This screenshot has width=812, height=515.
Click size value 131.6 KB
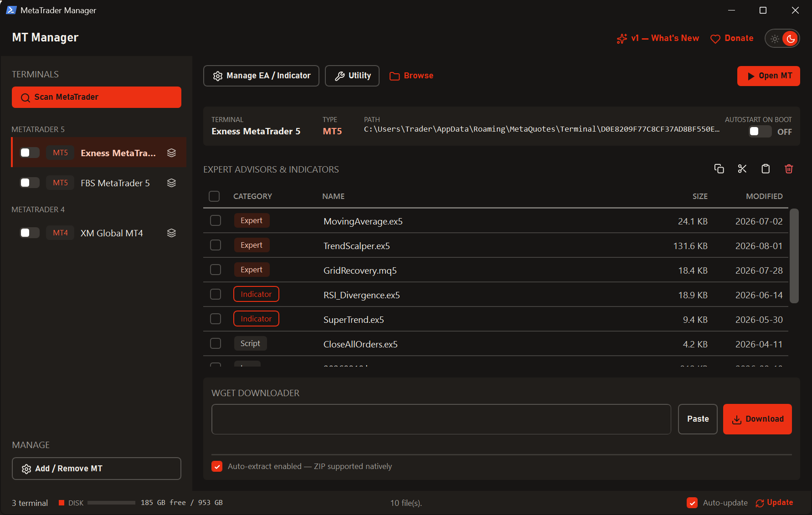coord(690,246)
